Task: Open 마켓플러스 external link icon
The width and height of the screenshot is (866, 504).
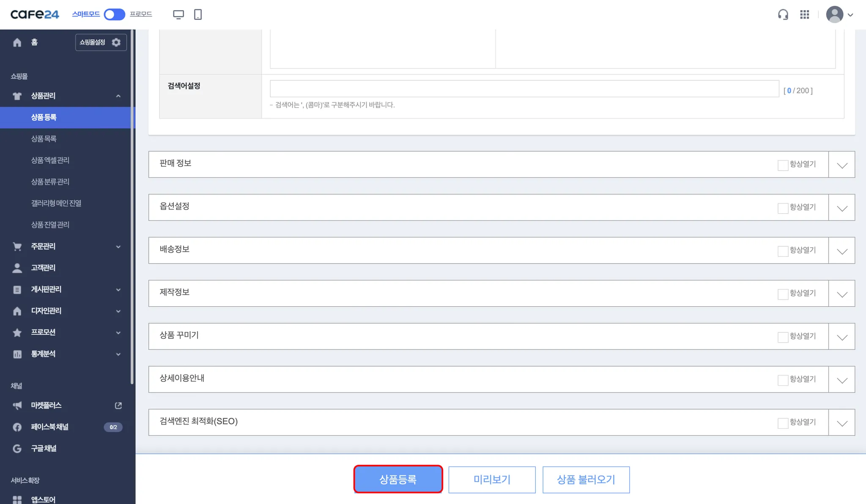Action: (x=118, y=406)
